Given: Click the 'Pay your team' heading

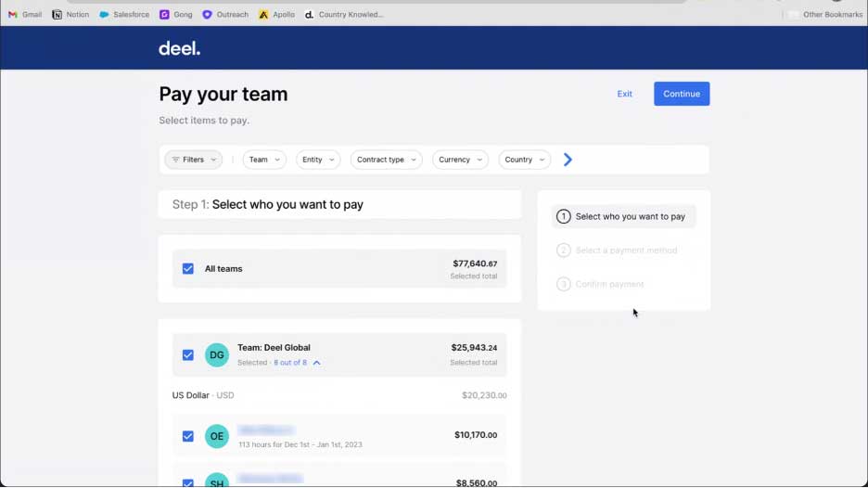Looking at the screenshot, I should pyautogui.click(x=223, y=94).
